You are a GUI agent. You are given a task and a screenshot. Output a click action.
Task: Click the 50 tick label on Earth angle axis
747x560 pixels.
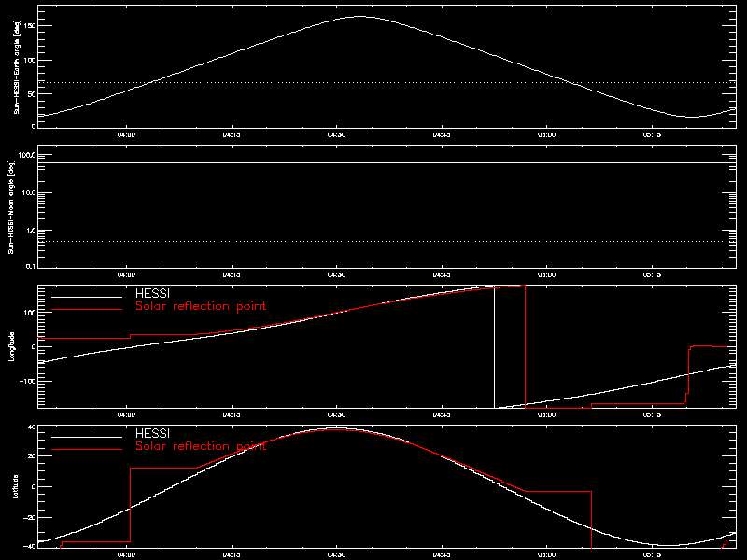click(31, 94)
